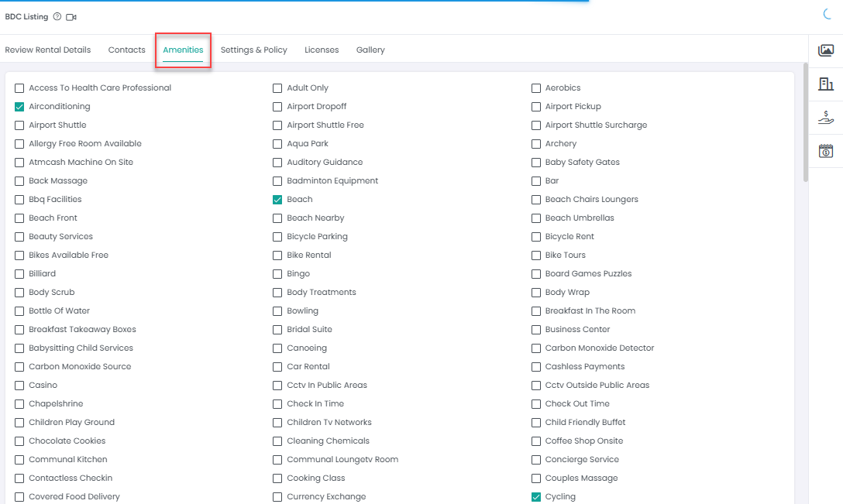Image resolution: width=843 pixels, height=504 pixels.
Task: Check the Adult Only checkbox
Action: click(277, 88)
